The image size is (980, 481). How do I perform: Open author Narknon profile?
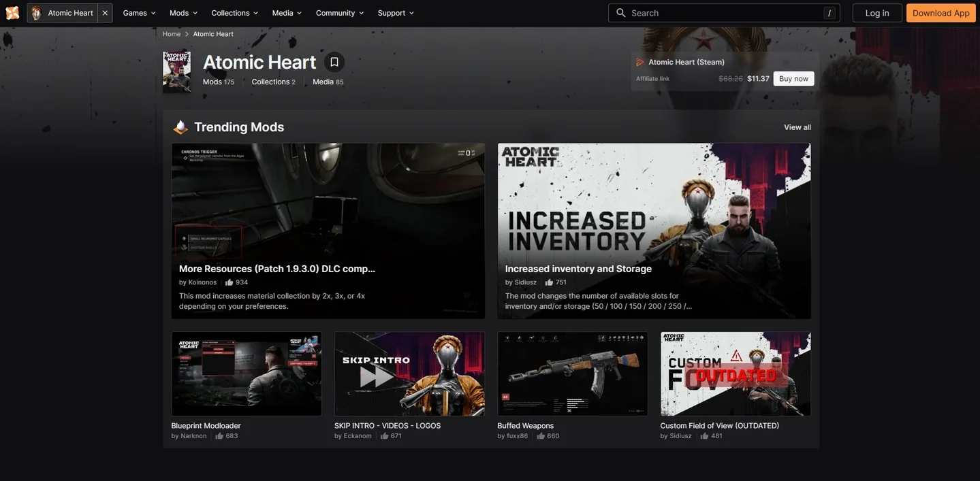(193, 436)
